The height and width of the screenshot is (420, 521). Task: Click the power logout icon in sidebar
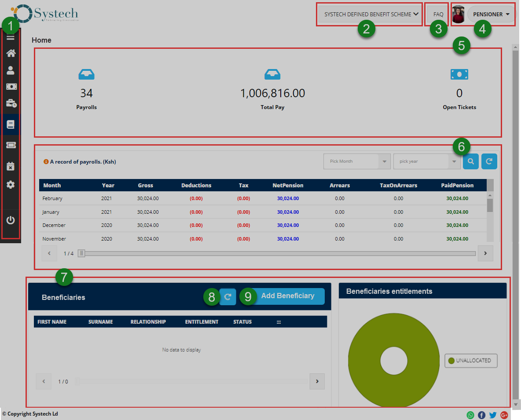[x=11, y=220]
